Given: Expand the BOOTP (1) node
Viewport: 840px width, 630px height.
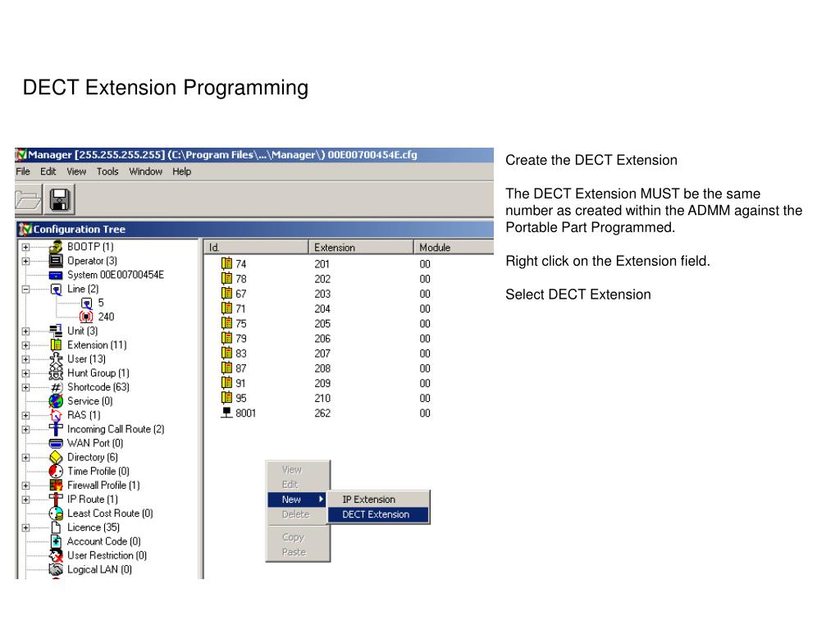Looking at the screenshot, I should 25,248.
